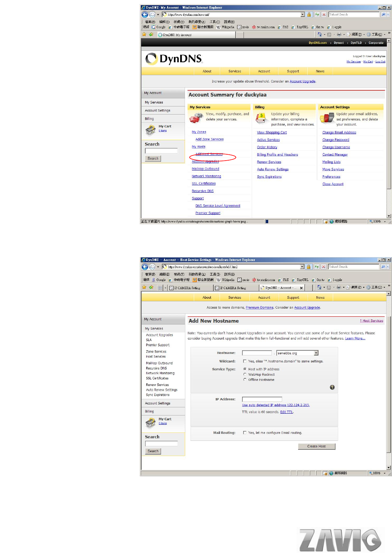The width and height of the screenshot is (392, 558).
Task: Open zoom level dropdown in Host Service Settings window
Action: click(385, 473)
